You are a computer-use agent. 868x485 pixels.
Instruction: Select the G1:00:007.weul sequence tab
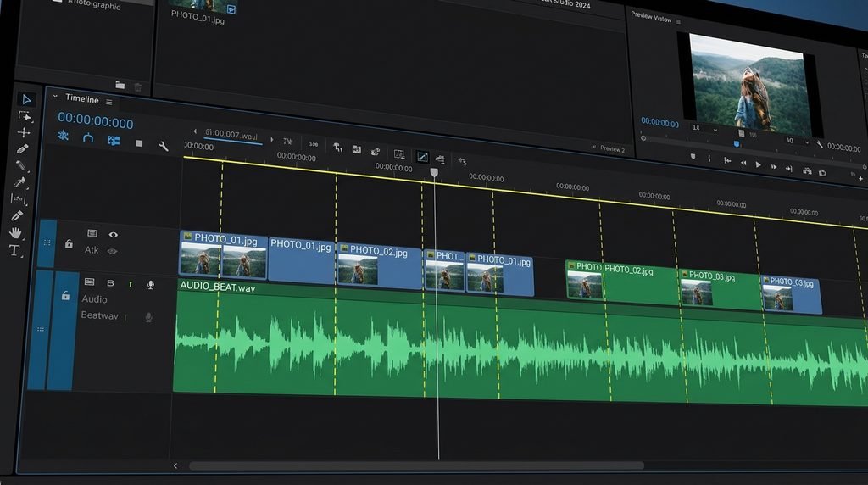(231, 135)
